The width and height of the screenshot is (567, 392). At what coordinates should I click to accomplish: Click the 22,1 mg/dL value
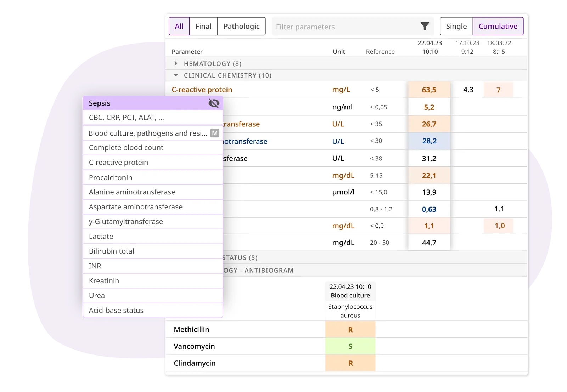click(x=429, y=175)
